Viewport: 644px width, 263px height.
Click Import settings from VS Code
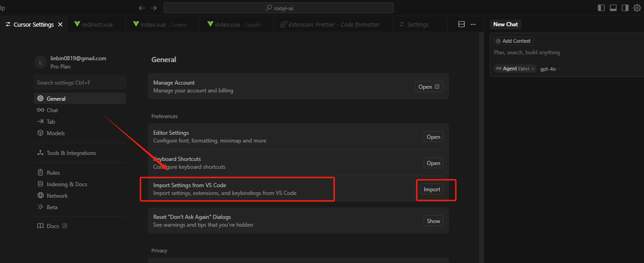pos(432,189)
